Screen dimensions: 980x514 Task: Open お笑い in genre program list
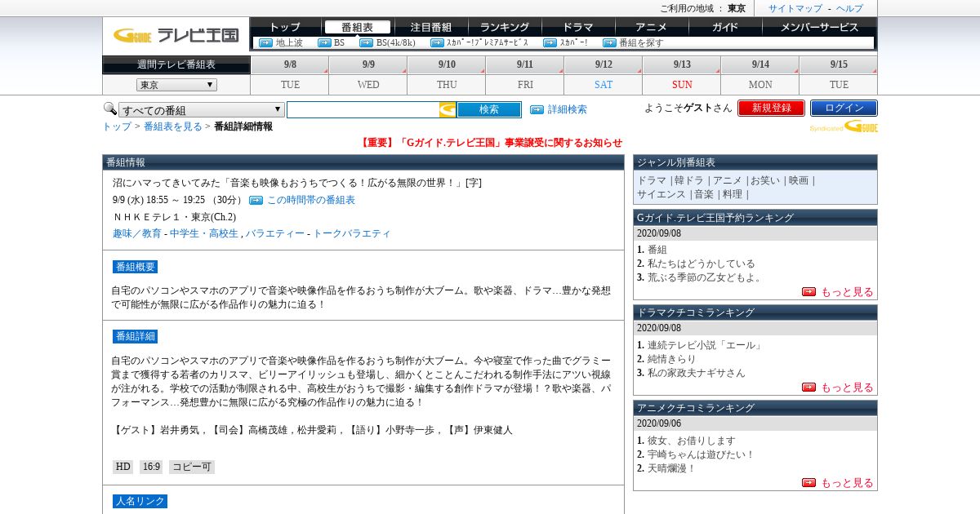[766, 180]
